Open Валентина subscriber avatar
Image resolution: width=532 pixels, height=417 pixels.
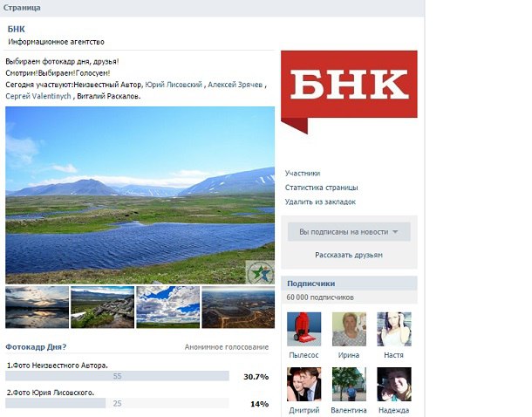pyautogui.click(x=349, y=384)
